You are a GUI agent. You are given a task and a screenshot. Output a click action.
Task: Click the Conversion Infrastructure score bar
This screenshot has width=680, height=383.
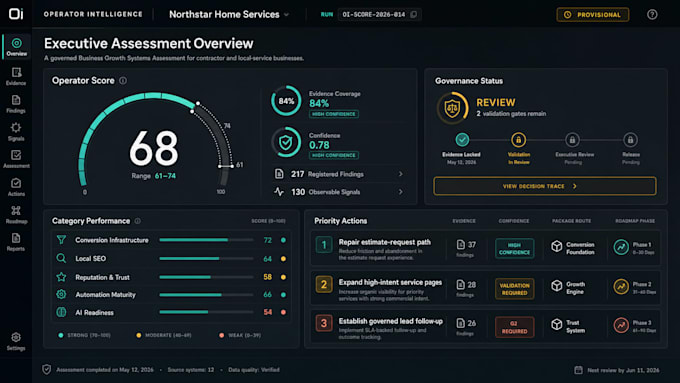[x=206, y=240]
